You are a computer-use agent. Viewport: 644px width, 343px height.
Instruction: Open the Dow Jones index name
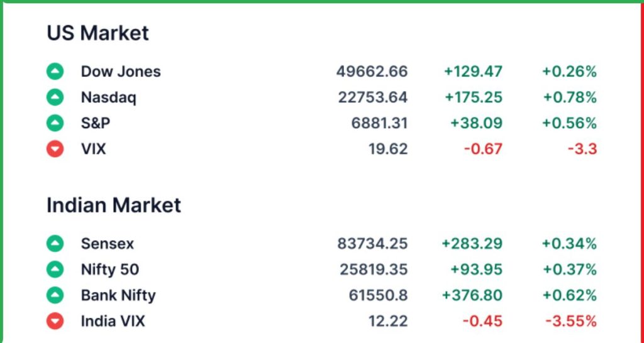click(x=121, y=72)
